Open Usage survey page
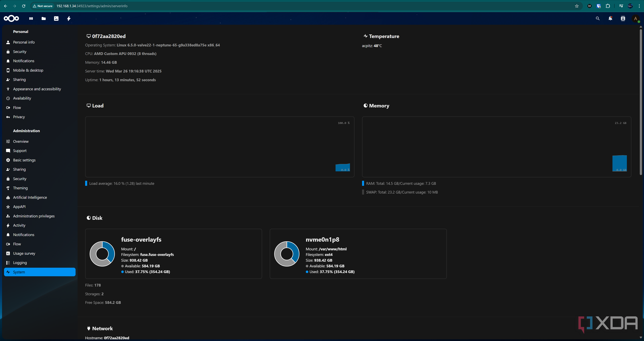644x341 pixels. pyautogui.click(x=40, y=253)
